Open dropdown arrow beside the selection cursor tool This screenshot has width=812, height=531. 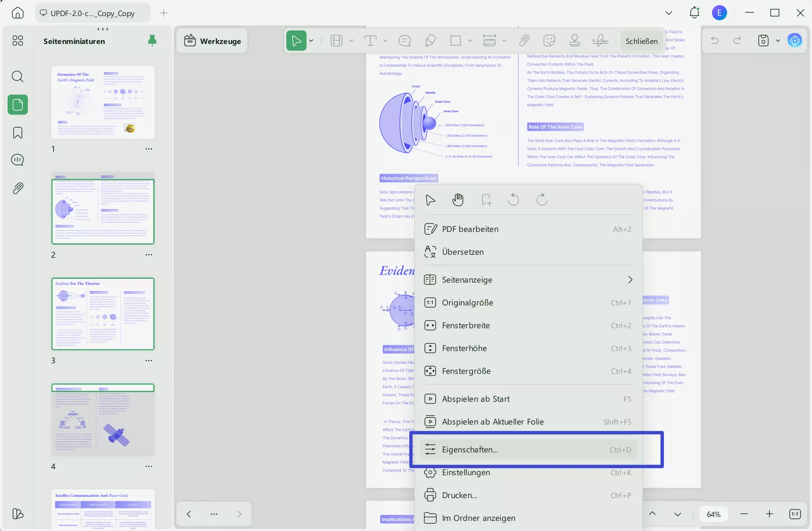[311, 41]
